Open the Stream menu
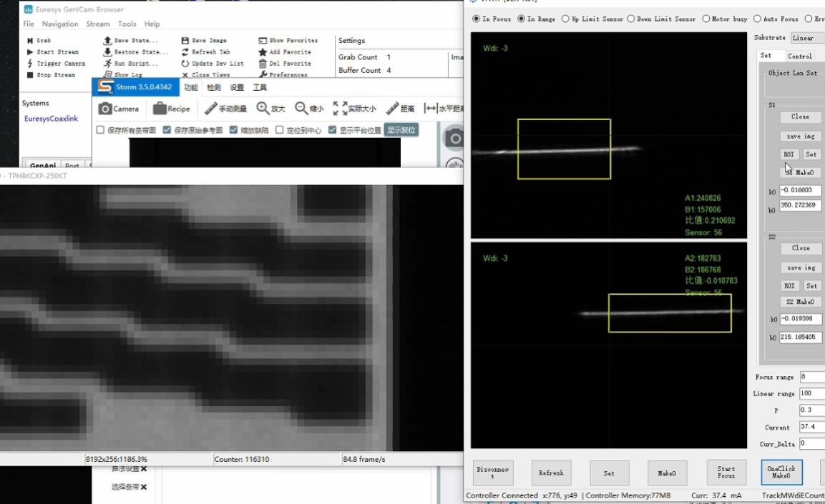Viewport: 825px width, 504px height. tap(98, 24)
